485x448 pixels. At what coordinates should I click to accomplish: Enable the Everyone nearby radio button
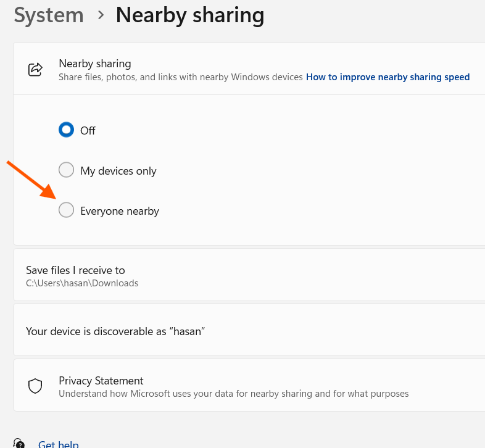(x=66, y=210)
